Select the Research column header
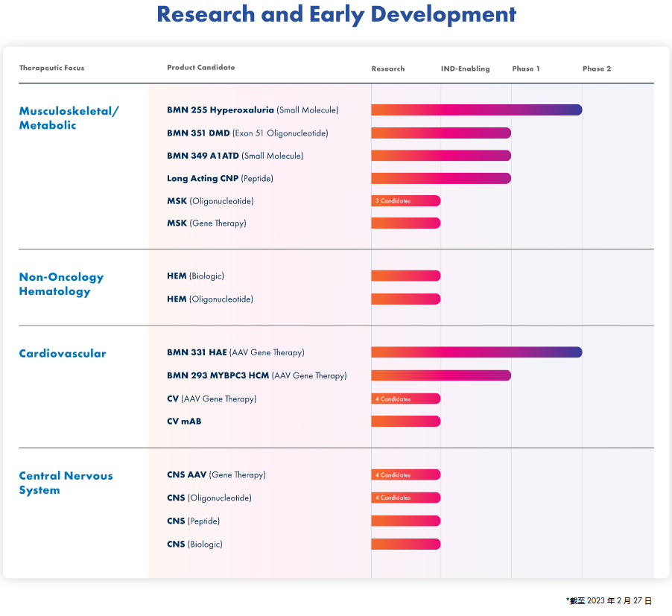This screenshot has height=616, width=672. click(388, 69)
